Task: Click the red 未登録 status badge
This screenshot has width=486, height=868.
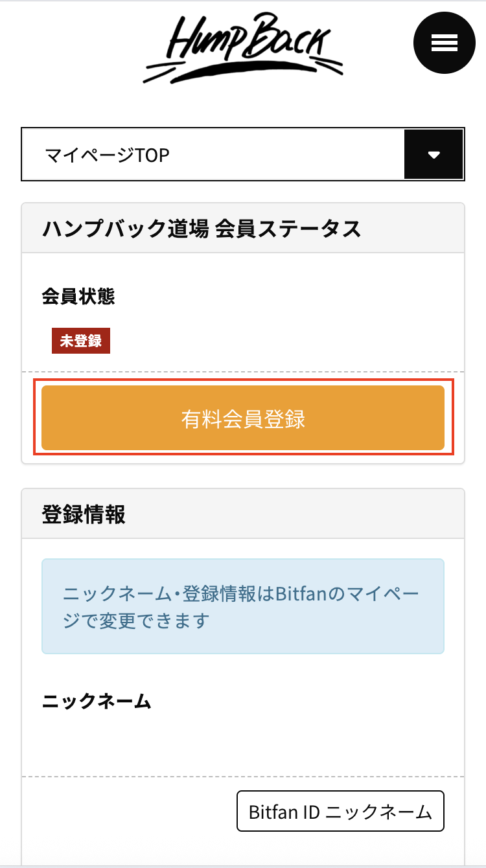Action: (x=81, y=341)
